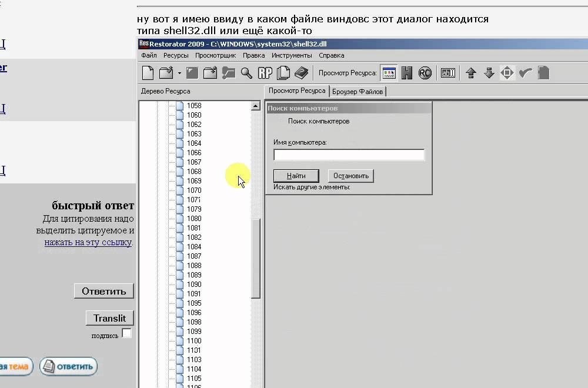Switch to Просмотр Ресурса tab
The height and width of the screenshot is (388, 588).
296,91
